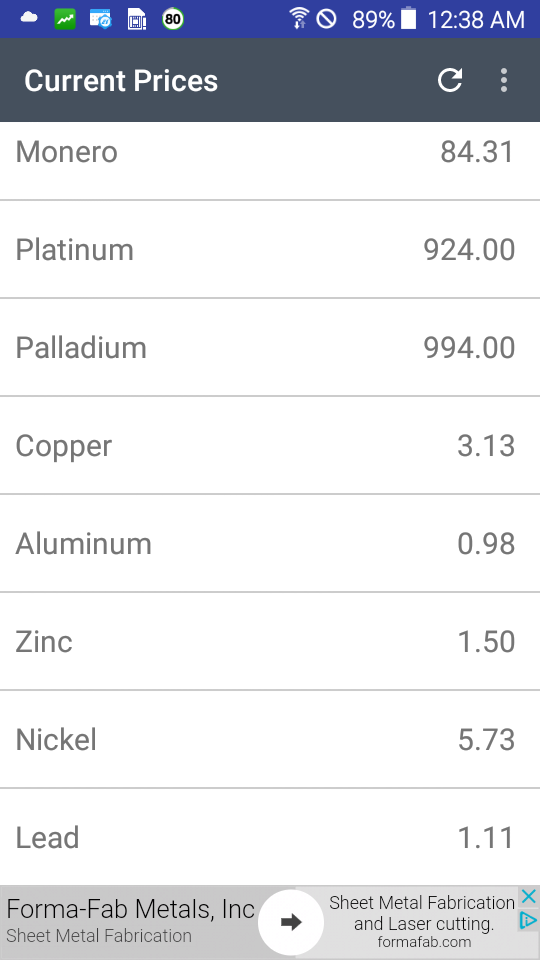The image size is (540, 960).
Task: Select the Nickel row
Action: (270, 739)
